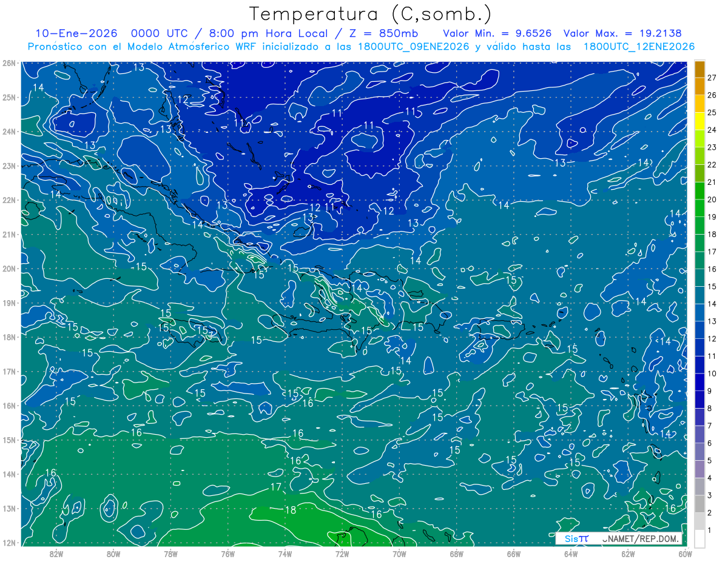This screenshot has width=728, height=562.
Task: Click the "72W" longitude axis label
Action: point(342,554)
